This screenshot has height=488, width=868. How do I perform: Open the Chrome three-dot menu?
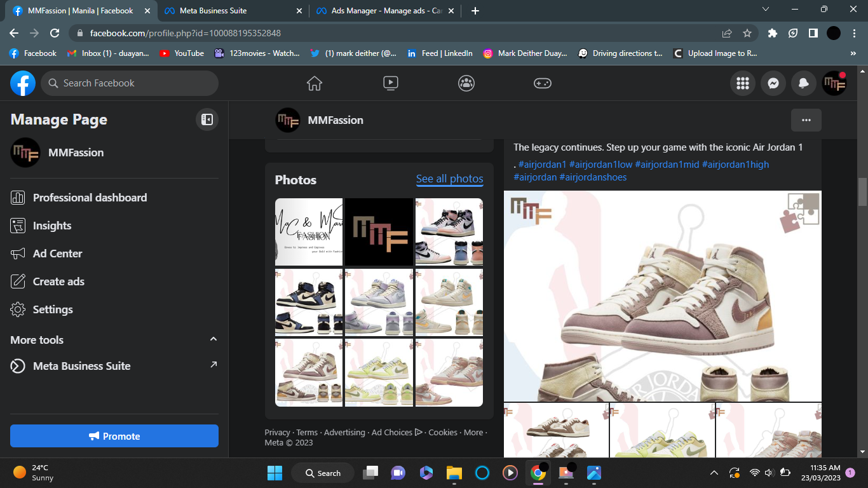(x=854, y=33)
